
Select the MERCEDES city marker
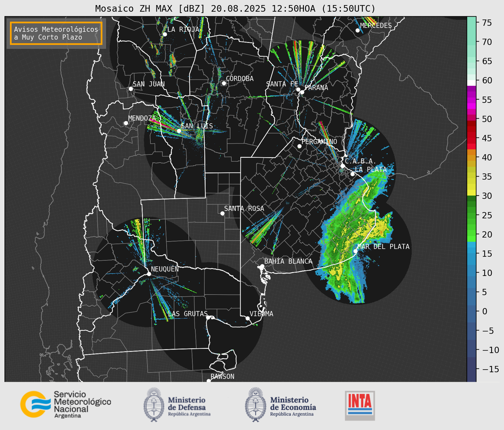point(358,31)
